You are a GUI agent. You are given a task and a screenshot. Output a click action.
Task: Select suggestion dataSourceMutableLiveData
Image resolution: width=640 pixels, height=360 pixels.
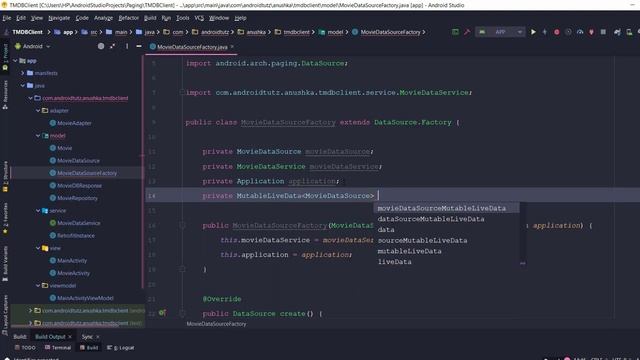click(x=446, y=219)
